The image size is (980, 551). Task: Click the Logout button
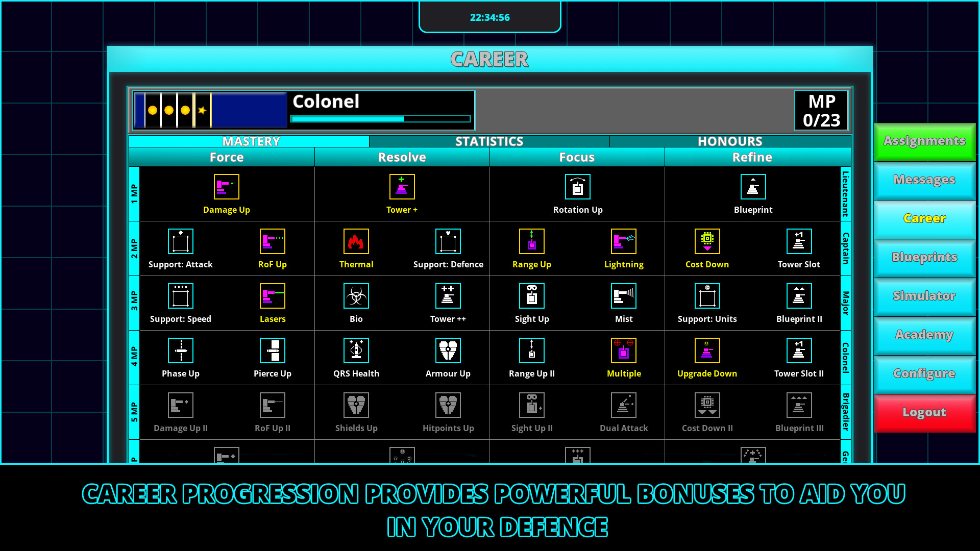tap(924, 412)
